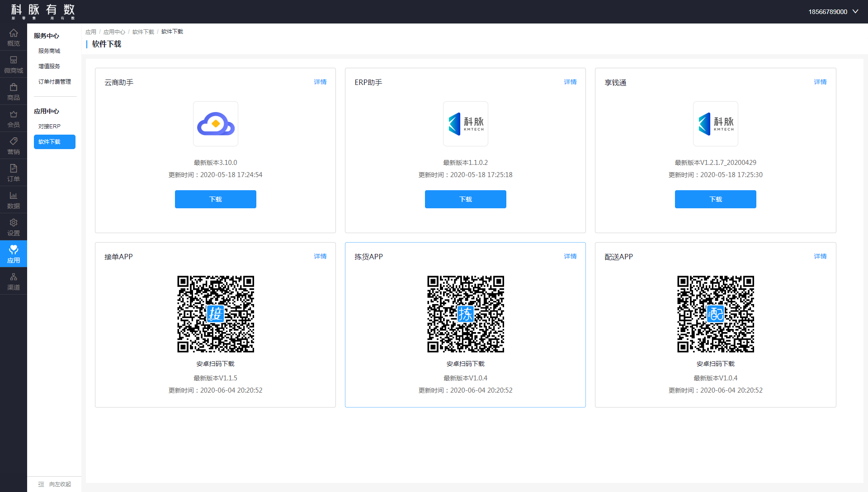Open the 订单 sidebar icon
Image resolution: width=868 pixels, height=492 pixels.
[14, 173]
